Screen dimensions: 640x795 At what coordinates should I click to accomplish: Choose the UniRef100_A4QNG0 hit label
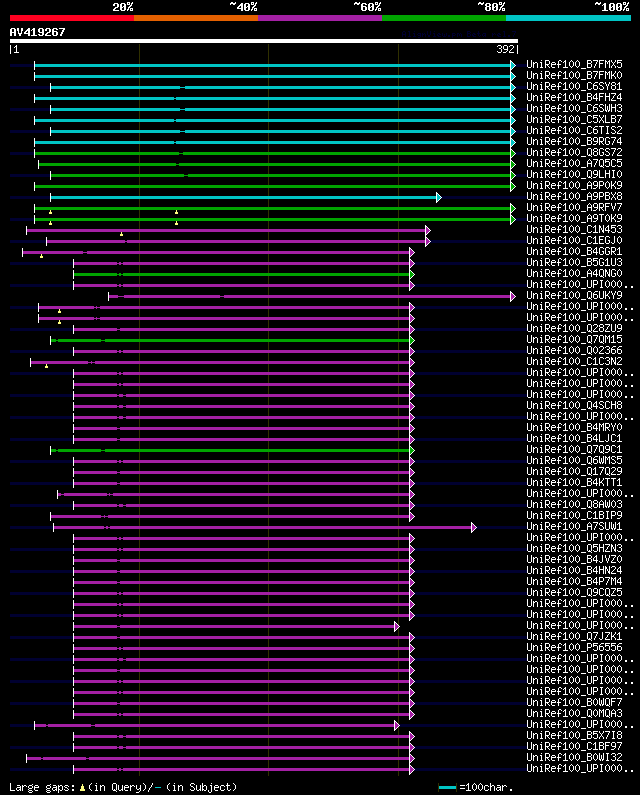[x=574, y=274]
